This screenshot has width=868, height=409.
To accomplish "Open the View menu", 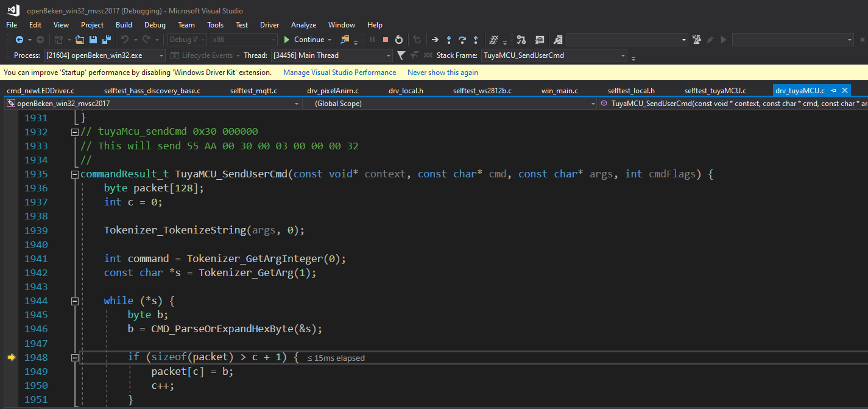I will pos(61,25).
